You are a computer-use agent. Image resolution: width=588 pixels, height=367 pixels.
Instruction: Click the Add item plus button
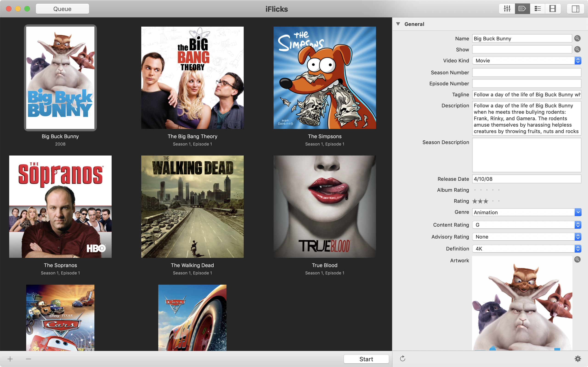(10, 359)
